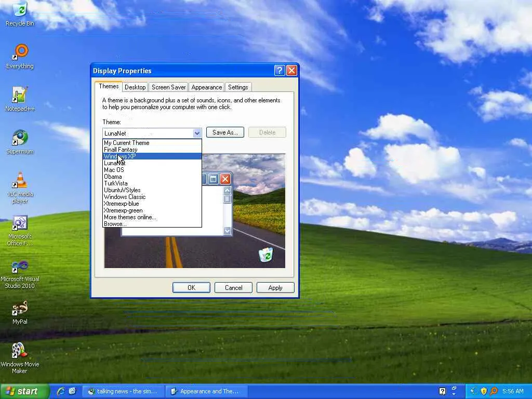532x399 pixels.
Task: Select Xtremexp-blue theme
Action: 152,204
